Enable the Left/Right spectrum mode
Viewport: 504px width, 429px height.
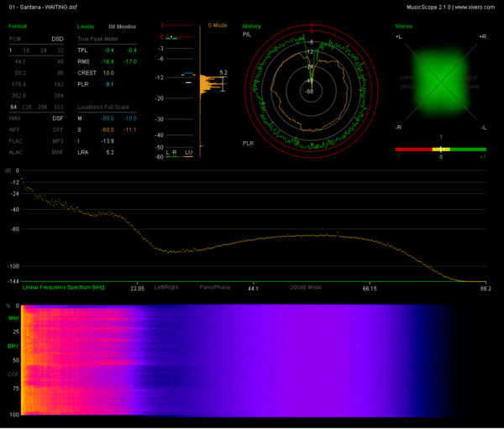pos(166,287)
